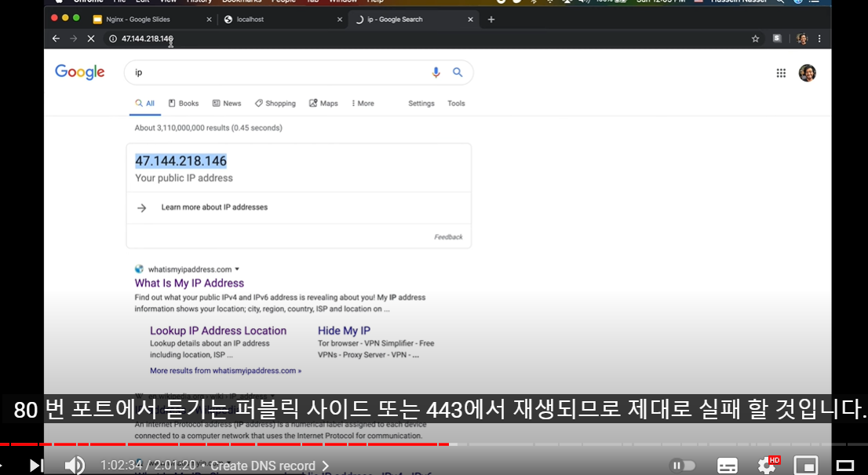Open the Chrome three-dot menu
The image size is (868, 475).
pyautogui.click(x=819, y=38)
